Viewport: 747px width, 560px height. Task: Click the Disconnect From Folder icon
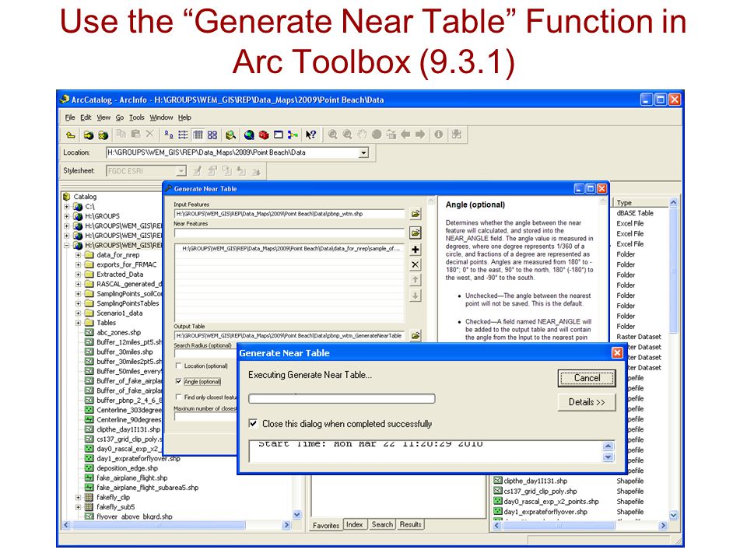click(x=103, y=135)
